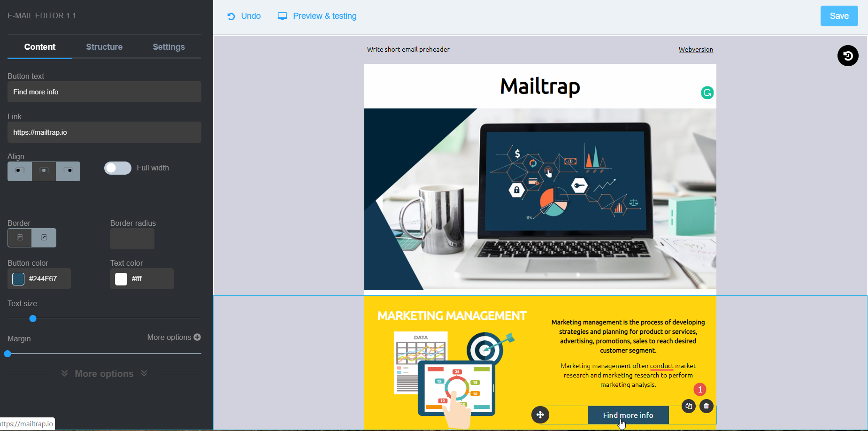868x431 pixels.
Task: Click the bold marketing management paragraph
Action: pyautogui.click(x=628, y=336)
